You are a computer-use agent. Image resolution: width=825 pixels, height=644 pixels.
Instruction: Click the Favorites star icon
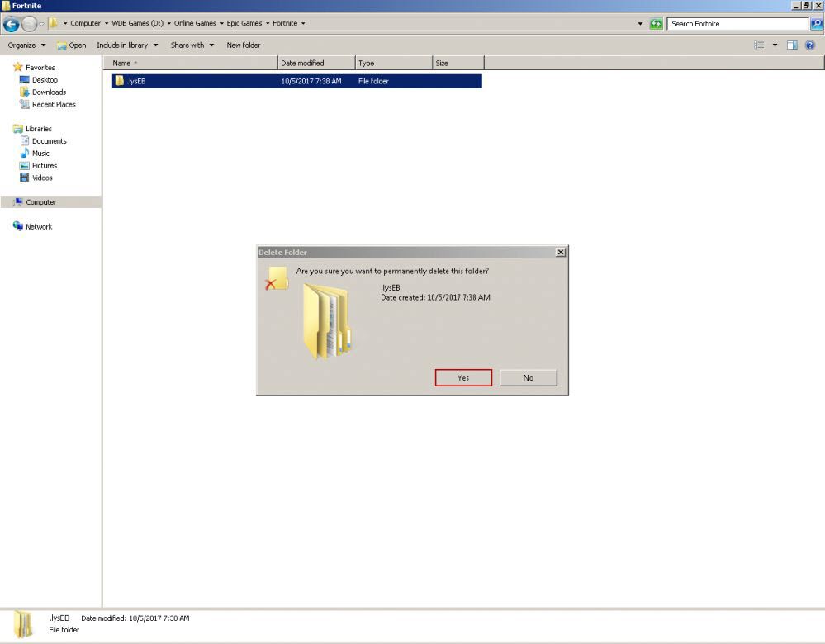(18, 67)
